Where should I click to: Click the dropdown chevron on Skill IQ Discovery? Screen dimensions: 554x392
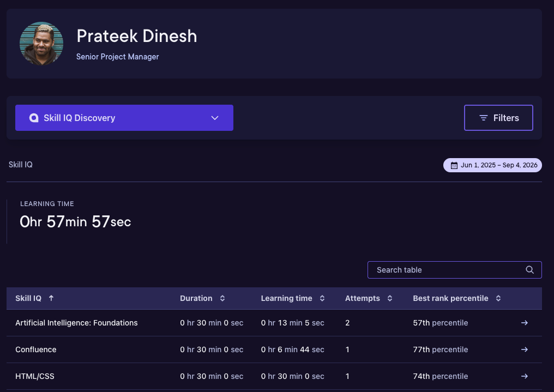215,118
